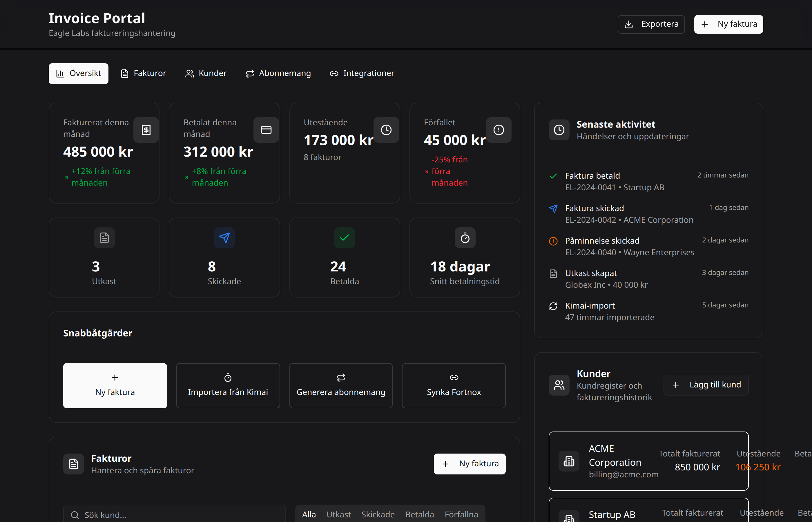Select the Förfallna invoice filter
812x522 pixels.
pyautogui.click(x=461, y=514)
